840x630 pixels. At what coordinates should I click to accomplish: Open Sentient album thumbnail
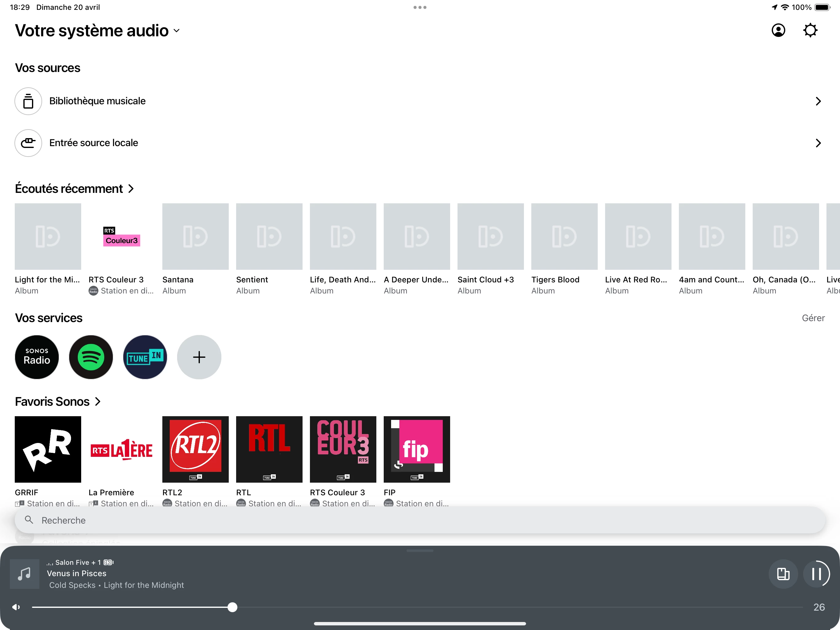(x=269, y=236)
